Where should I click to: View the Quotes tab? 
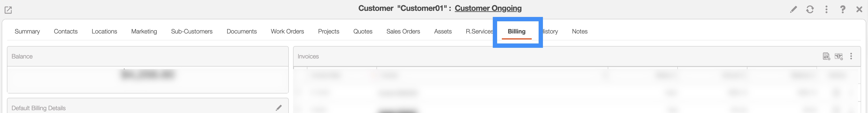(363, 32)
